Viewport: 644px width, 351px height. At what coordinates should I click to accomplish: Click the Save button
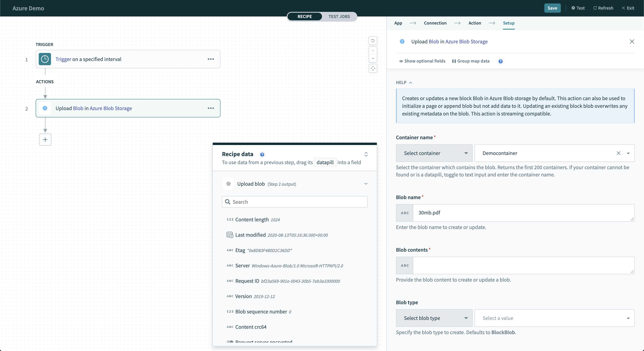tap(552, 8)
